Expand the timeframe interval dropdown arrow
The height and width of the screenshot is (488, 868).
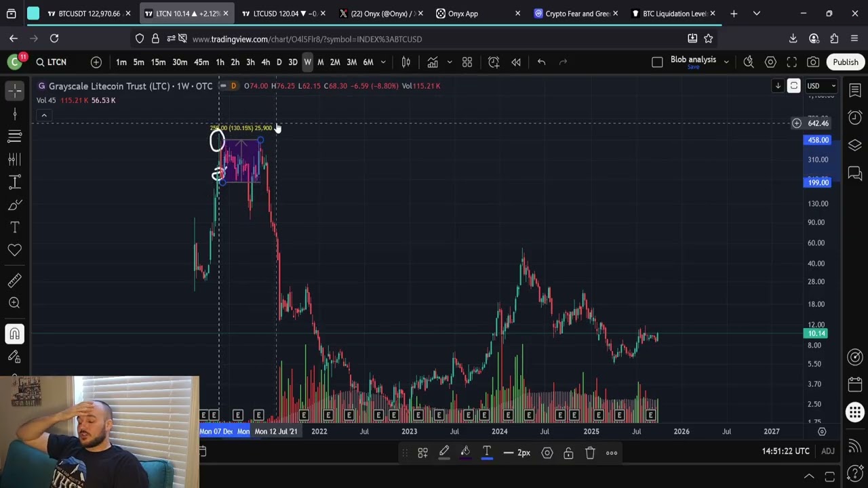[383, 62]
